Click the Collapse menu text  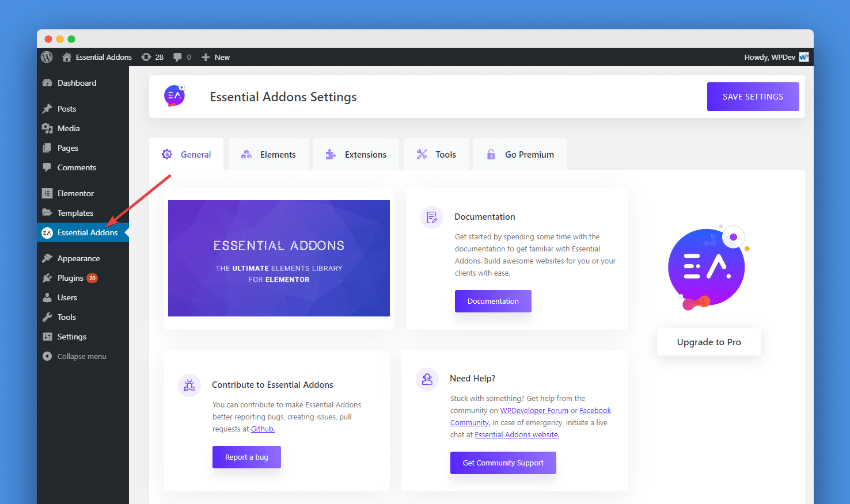click(82, 356)
